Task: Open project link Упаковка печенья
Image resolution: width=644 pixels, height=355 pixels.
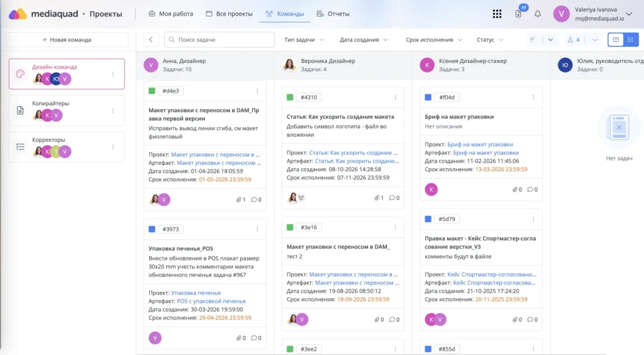Action: click(x=196, y=293)
